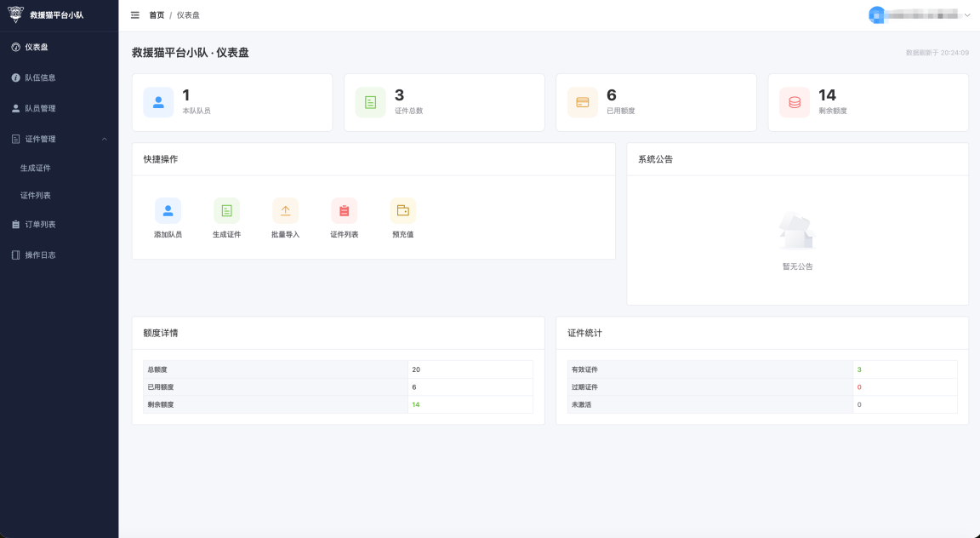980x538 pixels.
Task: Click the 添加队员 quick action icon
Action: click(x=168, y=210)
